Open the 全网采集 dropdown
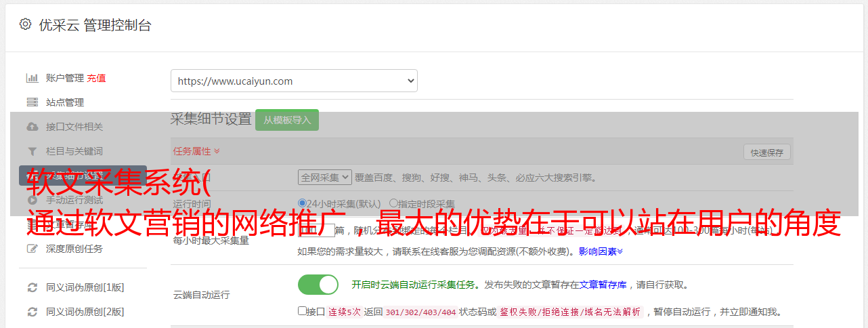Viewport: 868px width, 328px height. click(x=325, y=177)
